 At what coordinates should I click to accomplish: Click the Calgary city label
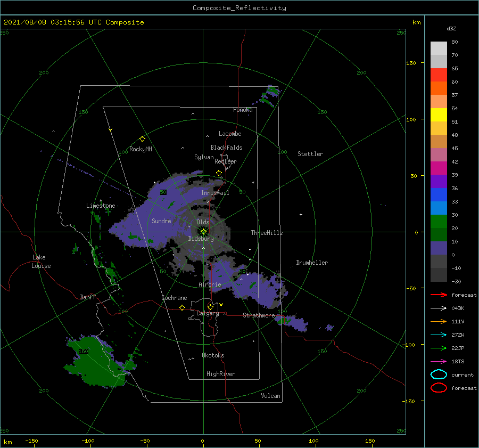click(208, 313)
